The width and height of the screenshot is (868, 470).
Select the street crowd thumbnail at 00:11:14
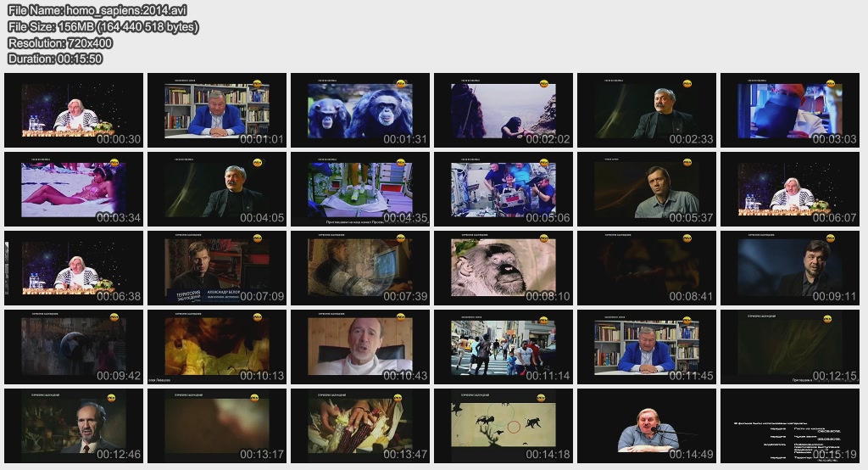pos(504,347)
